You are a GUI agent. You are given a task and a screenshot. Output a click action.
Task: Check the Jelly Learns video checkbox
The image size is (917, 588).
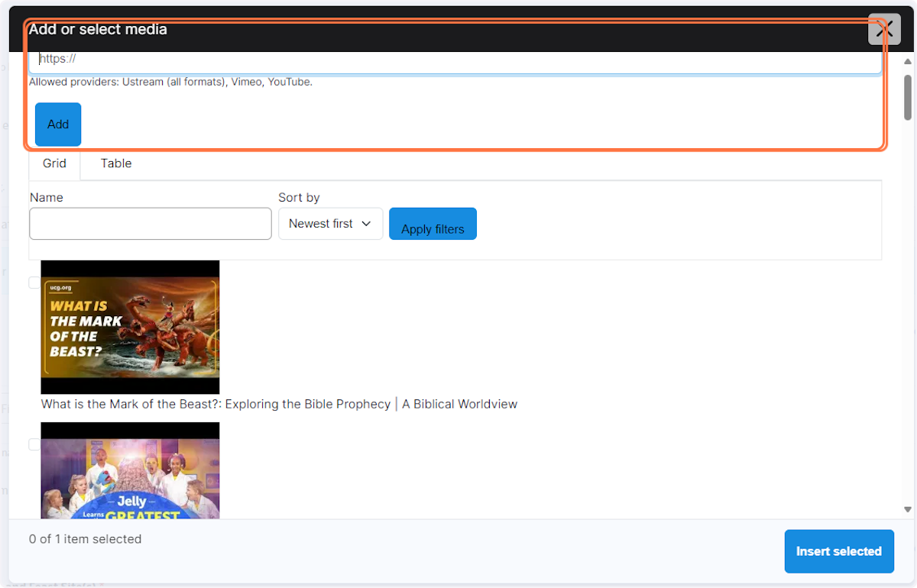[x=34, y=444]
